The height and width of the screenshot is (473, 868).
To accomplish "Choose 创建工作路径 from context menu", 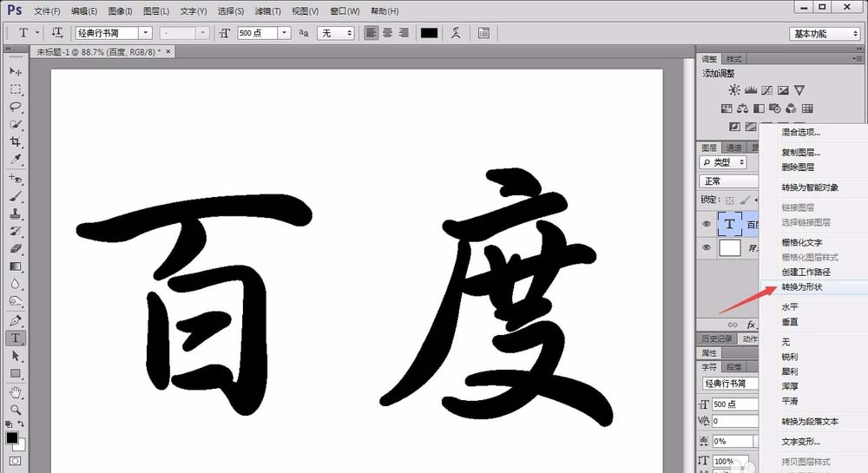I will pyautogui.click(x=806, y=273).
